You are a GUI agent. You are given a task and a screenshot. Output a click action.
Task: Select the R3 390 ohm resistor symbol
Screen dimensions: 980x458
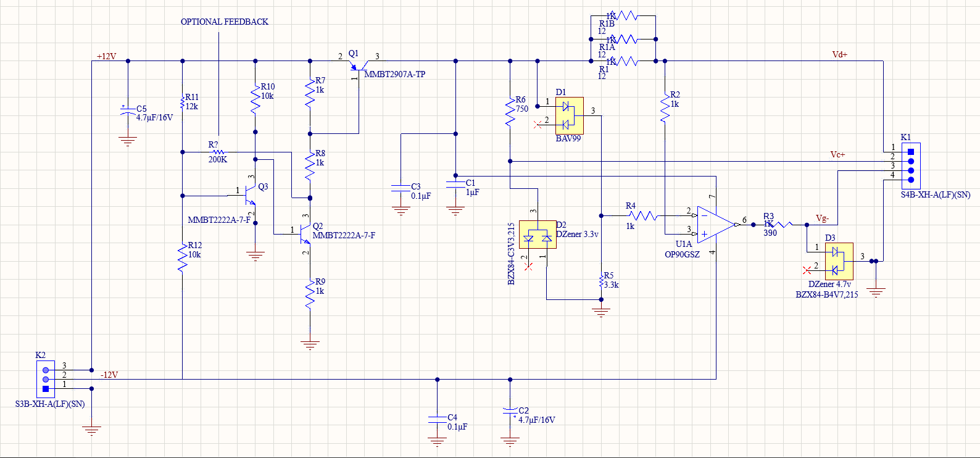(x=779, y=225)
